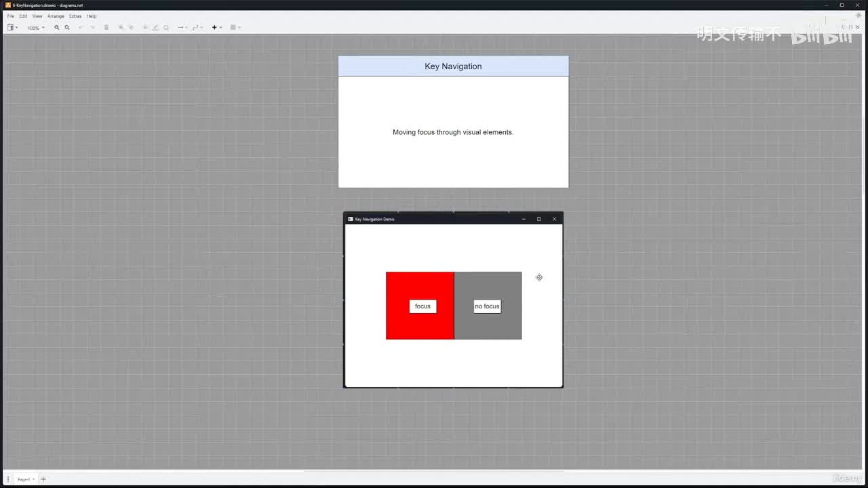The height and width of the screenshot is (488, 868).
Task: Add a new page with plus icon
Action: tap(43, 479)
